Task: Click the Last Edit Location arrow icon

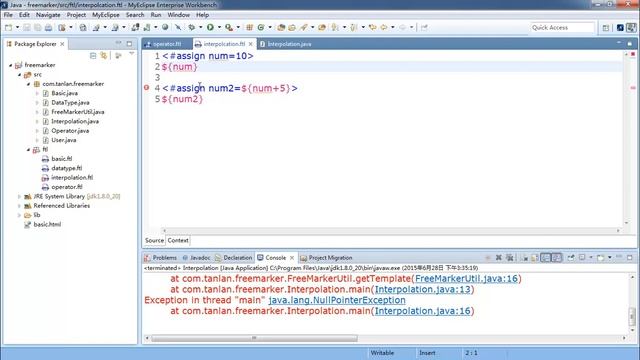Action: [x=372, y=27]
